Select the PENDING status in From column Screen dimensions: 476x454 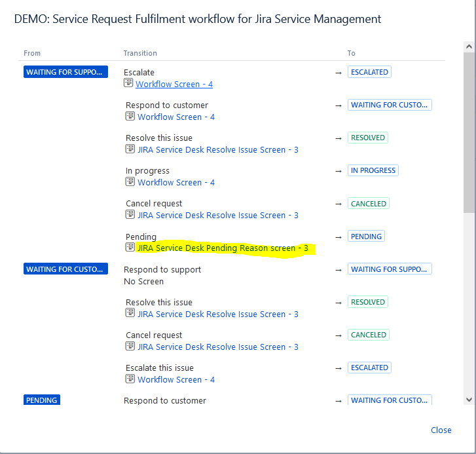tap(42, 400)
